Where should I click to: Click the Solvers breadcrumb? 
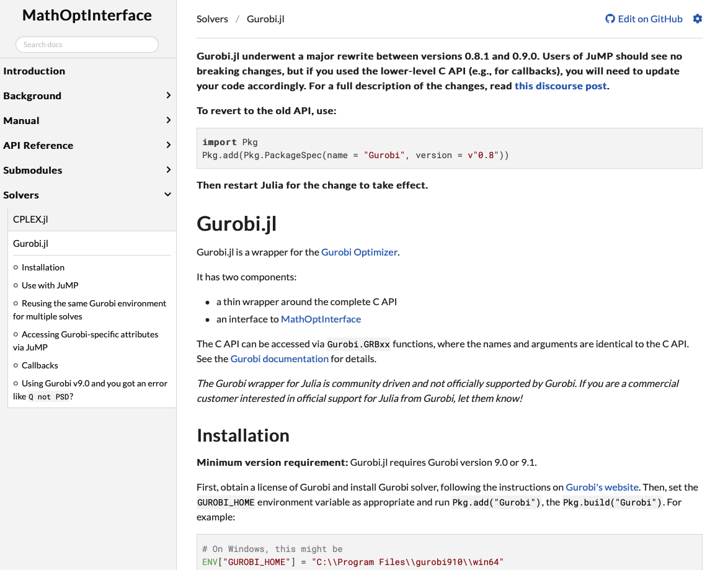pyautogui.click(x=212, y=19)
